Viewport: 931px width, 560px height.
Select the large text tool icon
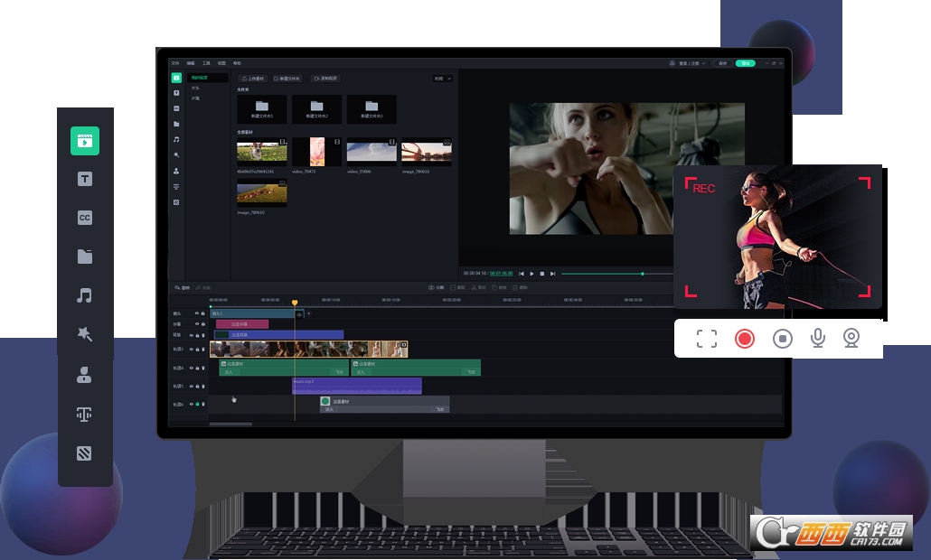pyautogui.click(x=85, y=179)
